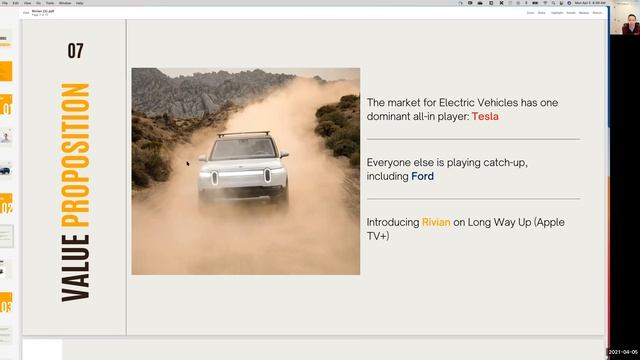The width and height of the screenshot is (640, 360).
Task: Click the Siri icon in menu bar
Action: tap(569, 3)
